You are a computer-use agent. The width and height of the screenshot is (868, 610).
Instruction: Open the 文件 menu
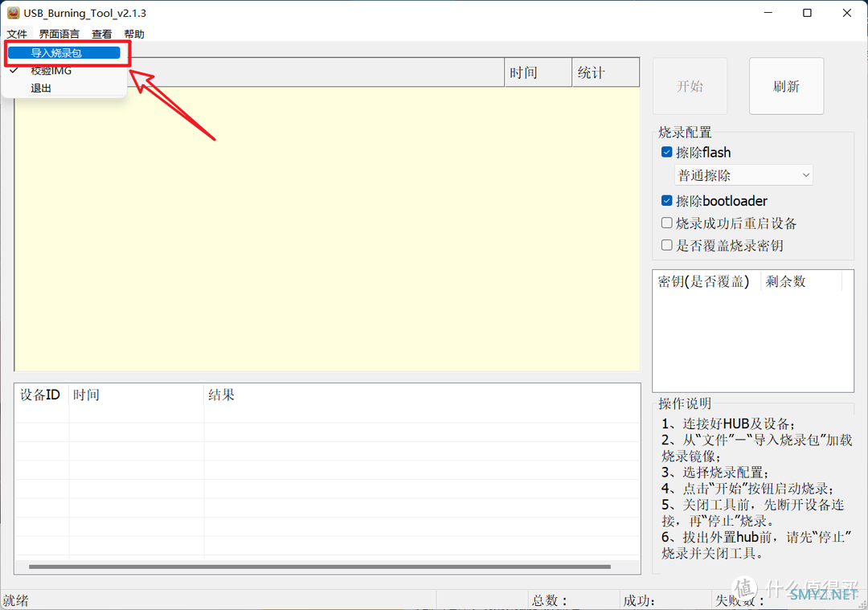pos(17,35)
